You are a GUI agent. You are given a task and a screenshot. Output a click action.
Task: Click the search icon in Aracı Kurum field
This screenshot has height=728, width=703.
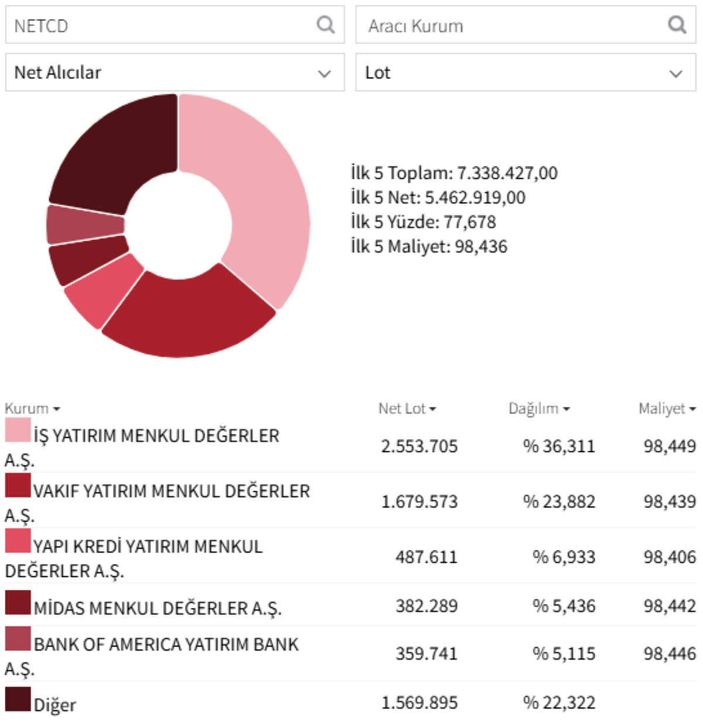click(x=677, y=25)
